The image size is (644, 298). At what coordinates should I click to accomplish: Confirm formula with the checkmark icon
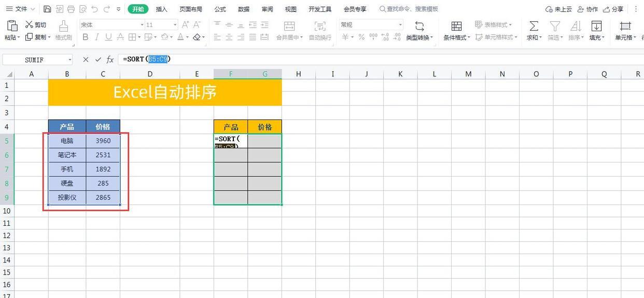(98, 60)
